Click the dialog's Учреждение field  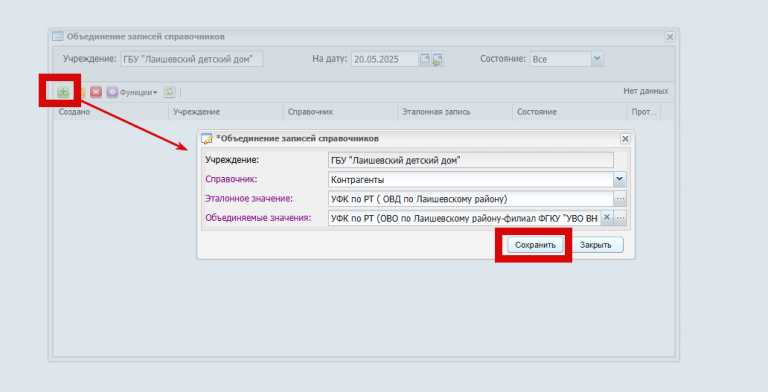pos(471,160)
